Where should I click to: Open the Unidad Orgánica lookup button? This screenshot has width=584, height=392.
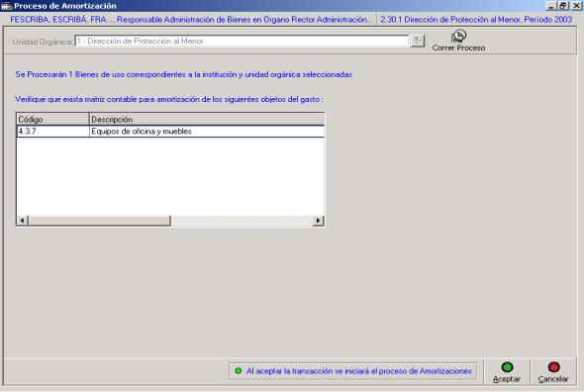pyautogui.click(x=418, y=41)
